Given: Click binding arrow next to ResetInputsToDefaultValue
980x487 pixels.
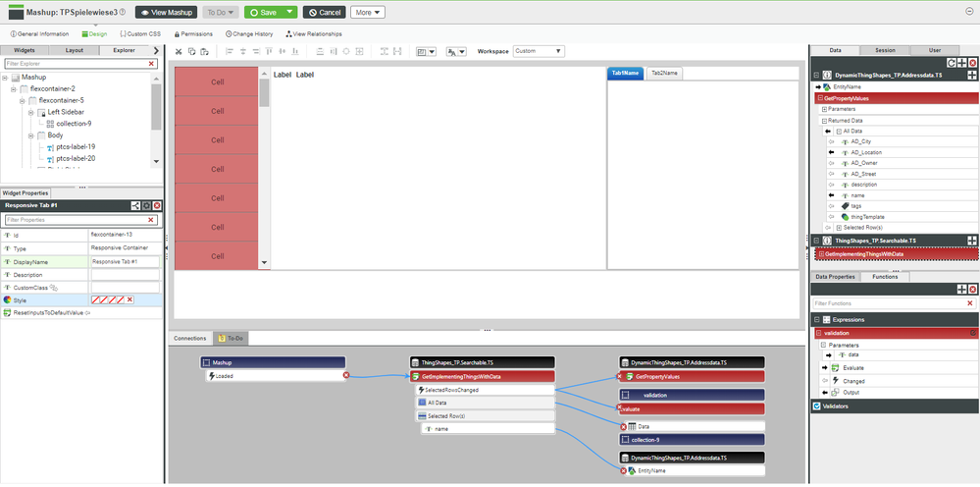Looking at the screenshot, I should click(x=87, y=312).
